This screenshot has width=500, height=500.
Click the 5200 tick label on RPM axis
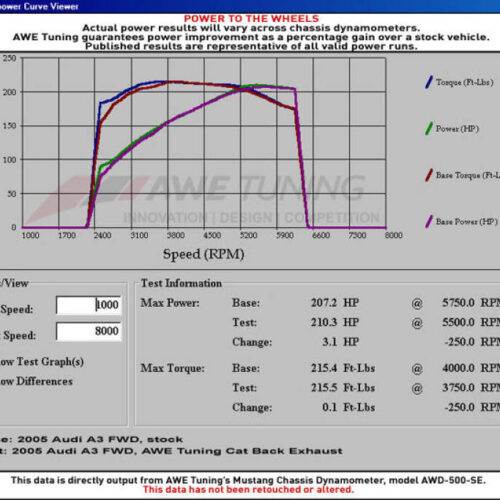pos(248,235)
